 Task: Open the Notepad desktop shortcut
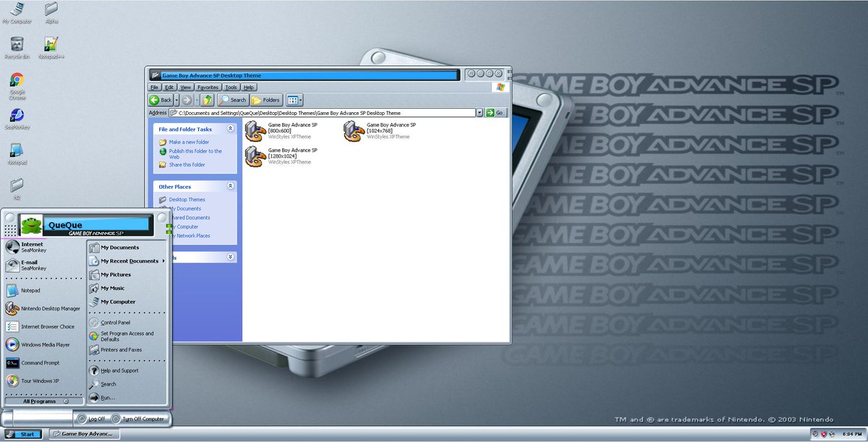(17, 154)
